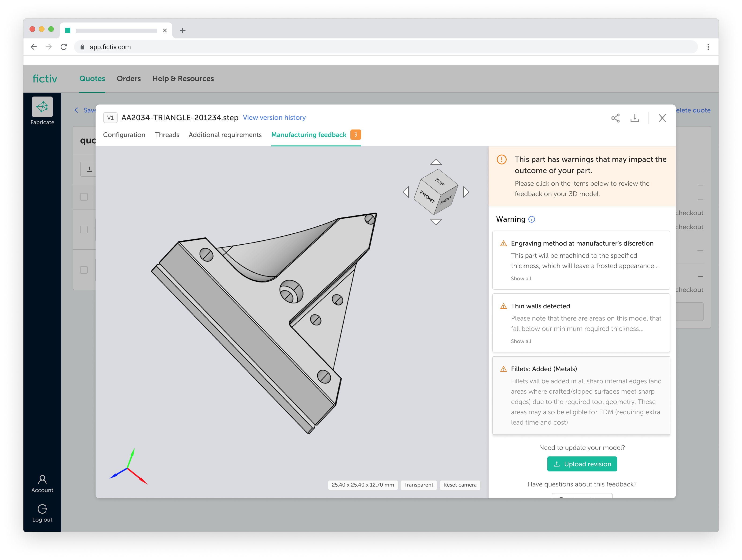
Task: Click the TOP face of the view cube
Action: (x=439, y=182)
